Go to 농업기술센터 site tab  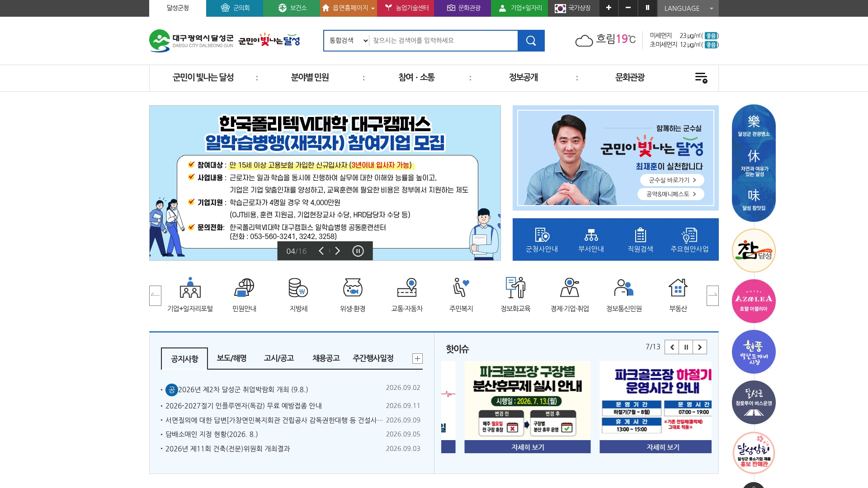tap(406, 8)
